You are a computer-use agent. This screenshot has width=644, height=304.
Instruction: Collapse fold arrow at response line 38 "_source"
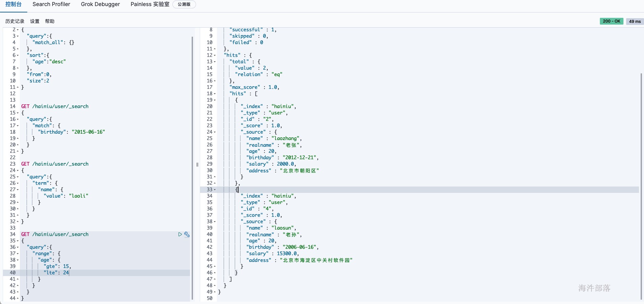tap(215, 222)
